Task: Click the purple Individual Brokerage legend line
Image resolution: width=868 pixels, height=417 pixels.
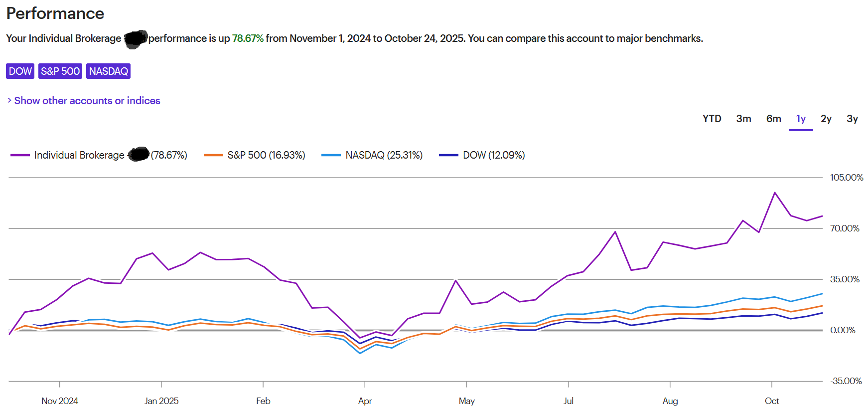Action: pos(20,155)
